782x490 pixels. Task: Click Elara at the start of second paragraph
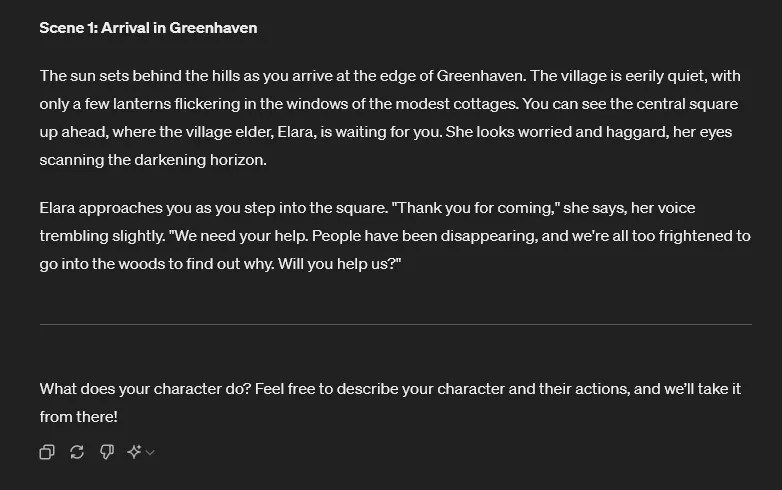click(x=57, y=207)
